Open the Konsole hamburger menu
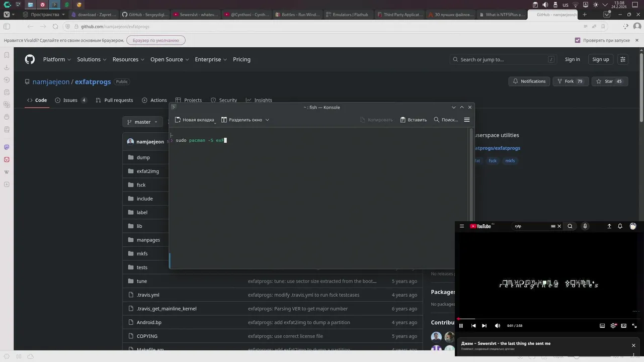 pos(467,120)
